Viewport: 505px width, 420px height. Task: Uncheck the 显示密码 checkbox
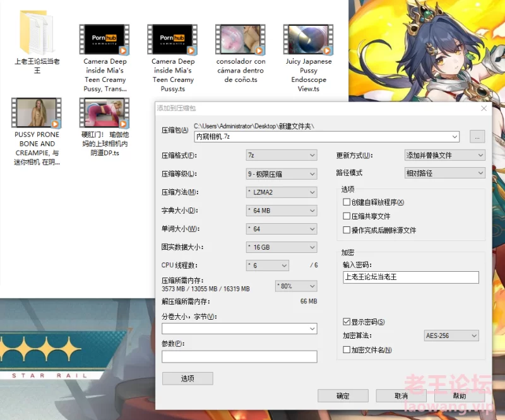point(347,322)
